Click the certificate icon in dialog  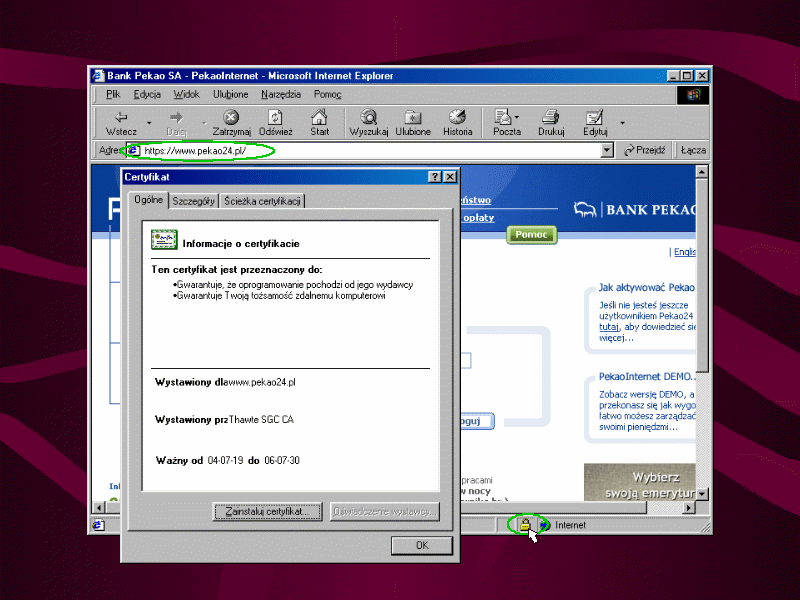(164, 240)
